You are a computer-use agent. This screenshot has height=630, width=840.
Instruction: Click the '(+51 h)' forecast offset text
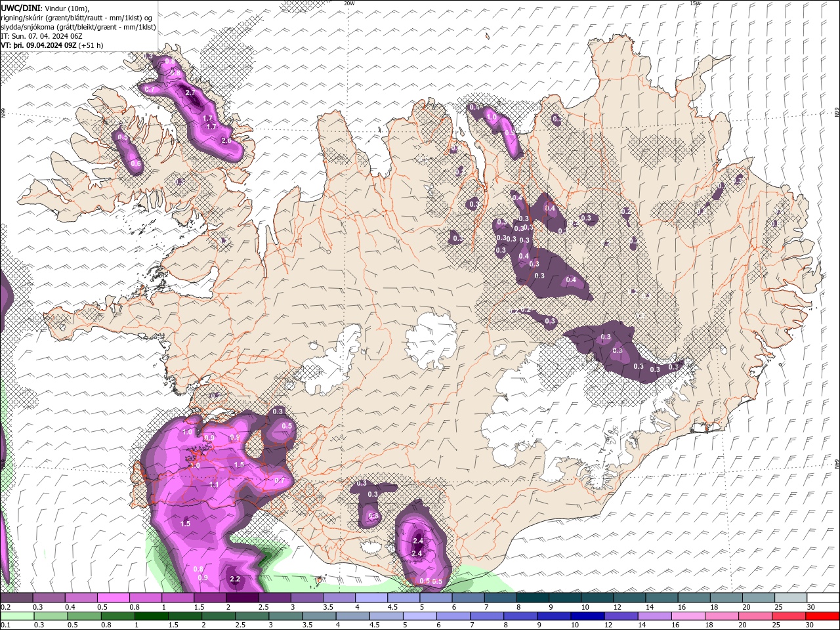91,45
